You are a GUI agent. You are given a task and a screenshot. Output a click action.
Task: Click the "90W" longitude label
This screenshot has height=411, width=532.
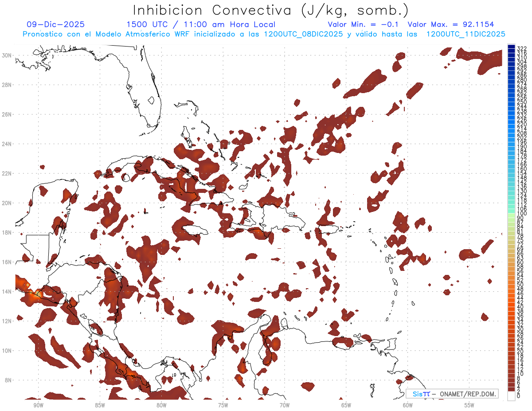38,405
